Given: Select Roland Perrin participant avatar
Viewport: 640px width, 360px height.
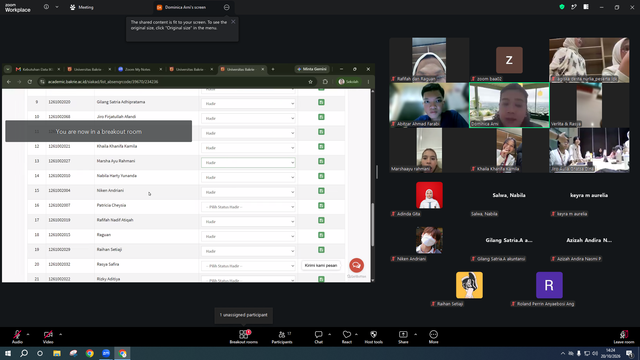Looking at the screenshot, I should [x=549, y=285].
